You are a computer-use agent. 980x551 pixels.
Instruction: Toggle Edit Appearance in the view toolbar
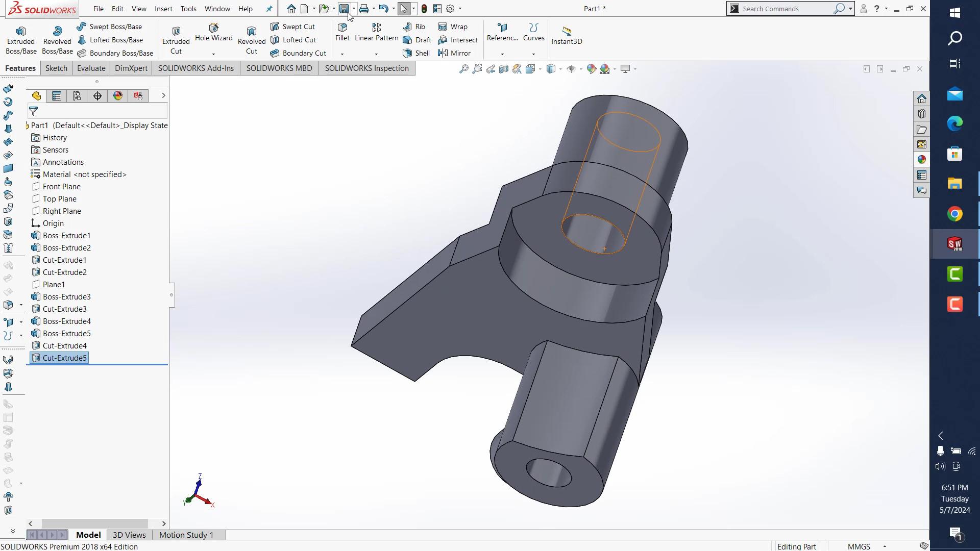tap(591, 69)
